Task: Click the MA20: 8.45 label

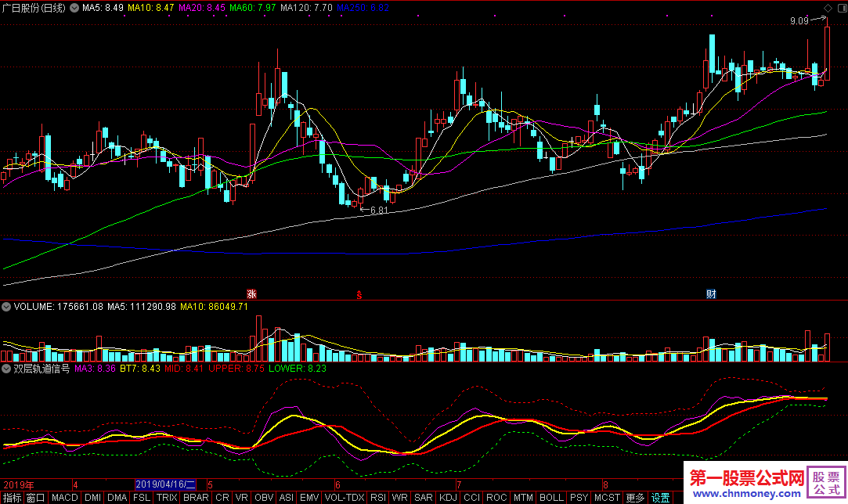Action: point(202,8)
